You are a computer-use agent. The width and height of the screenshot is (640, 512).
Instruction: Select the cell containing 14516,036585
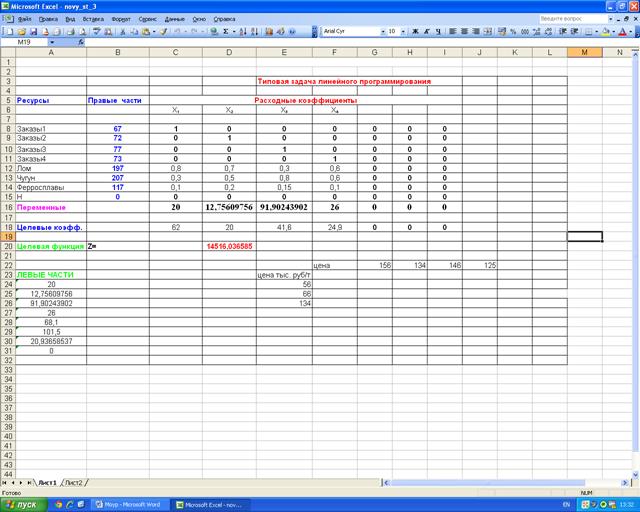tap(229, 246)
